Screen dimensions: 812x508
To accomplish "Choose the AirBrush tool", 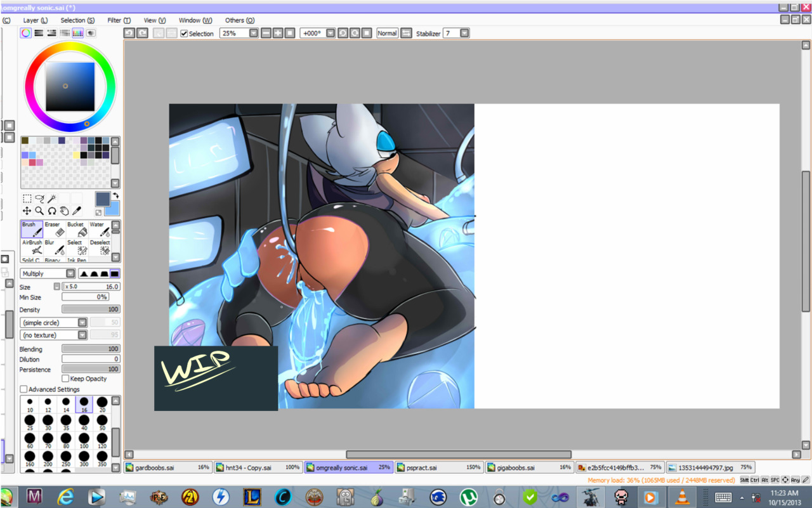I will (32, 247).
